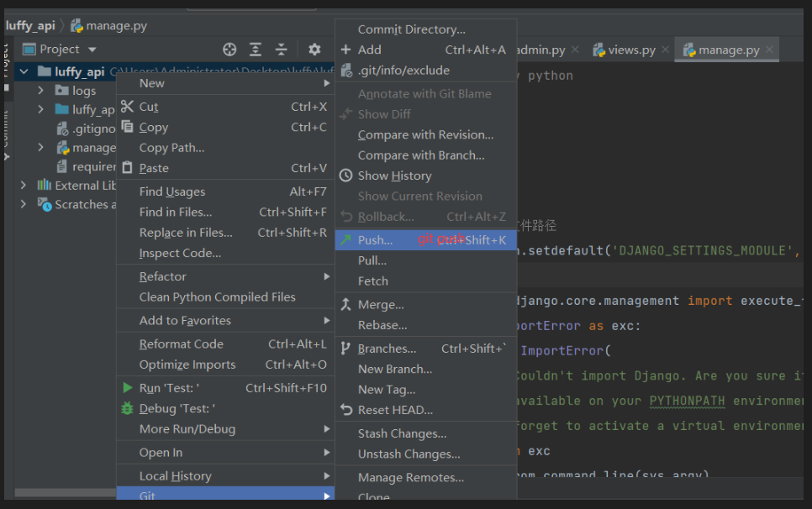This screenshot has width=812, height=509.
Task: Click the Scratches and Consoles icon
Action: click(x=45, y=204)
